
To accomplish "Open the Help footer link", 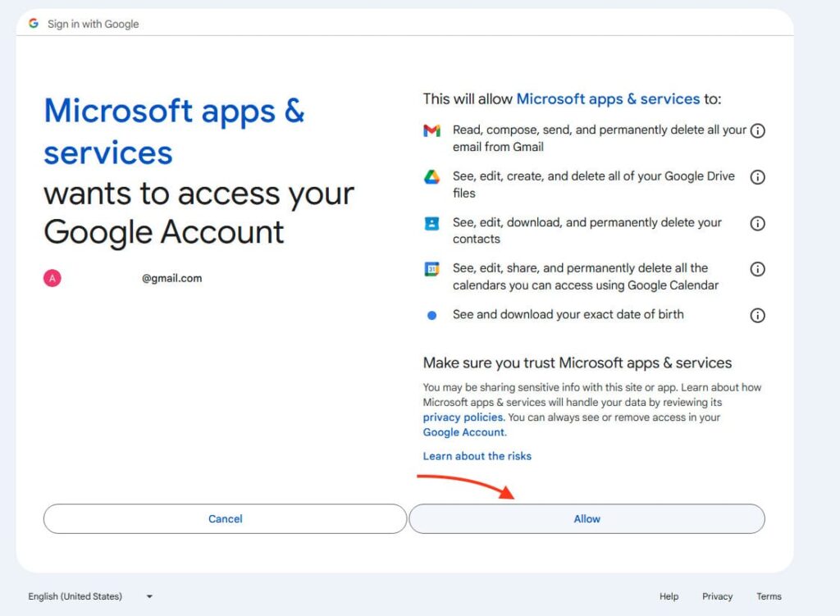I will coord(669,596).
